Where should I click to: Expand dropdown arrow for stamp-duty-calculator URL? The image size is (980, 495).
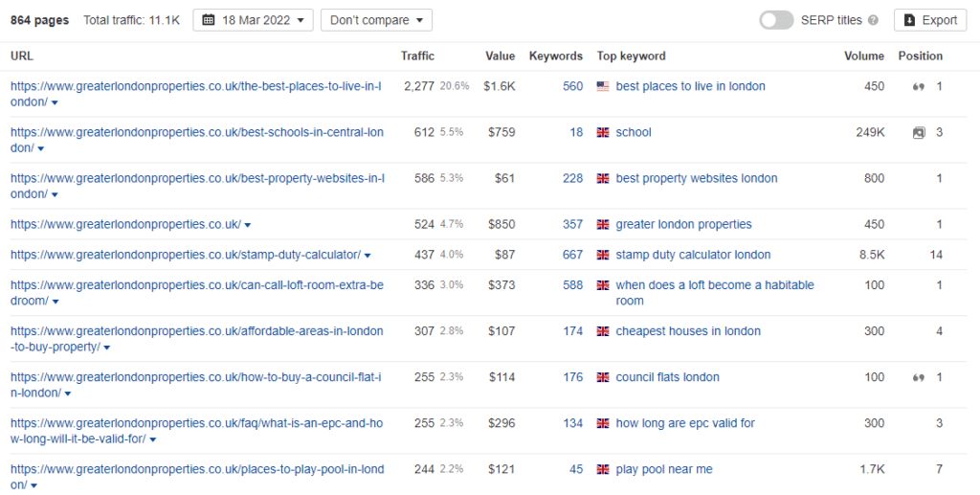367,256
